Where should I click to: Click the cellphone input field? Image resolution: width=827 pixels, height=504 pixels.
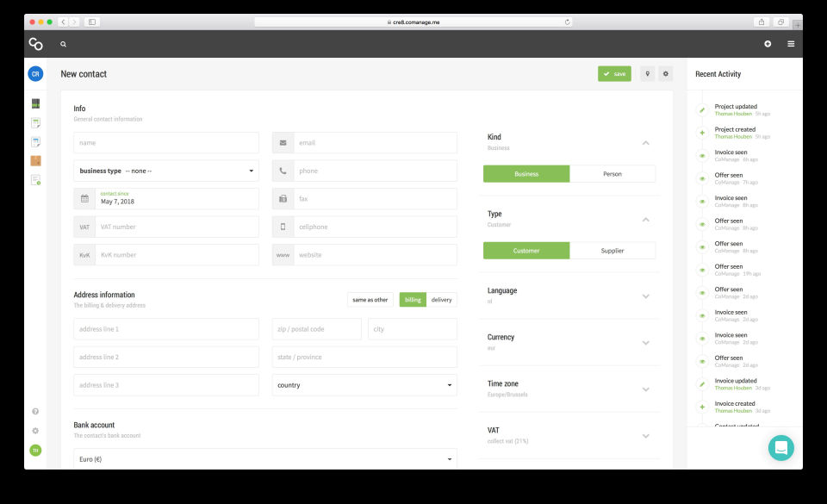pos(375,227)
